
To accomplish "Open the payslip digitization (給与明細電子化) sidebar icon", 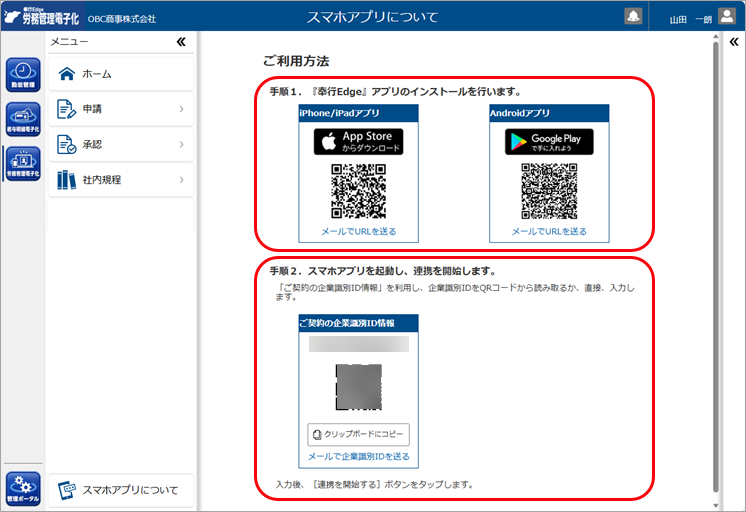I will pos(23,119).
